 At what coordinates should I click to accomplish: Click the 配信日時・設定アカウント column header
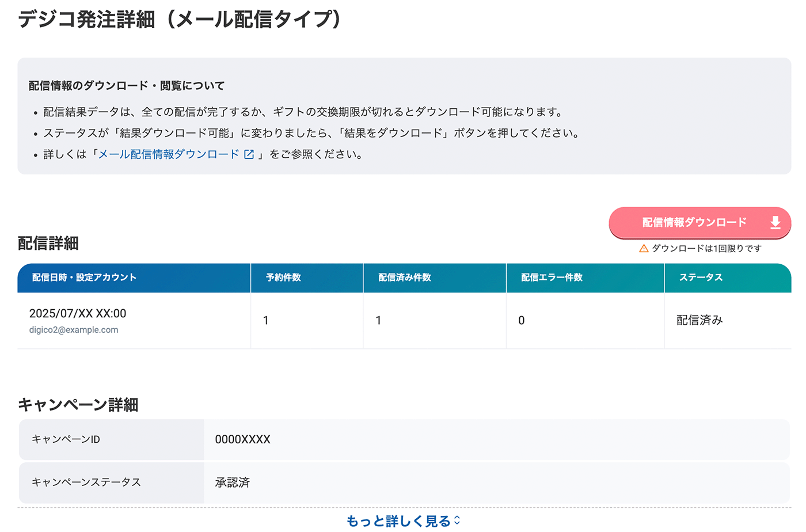tap(84, 278)
